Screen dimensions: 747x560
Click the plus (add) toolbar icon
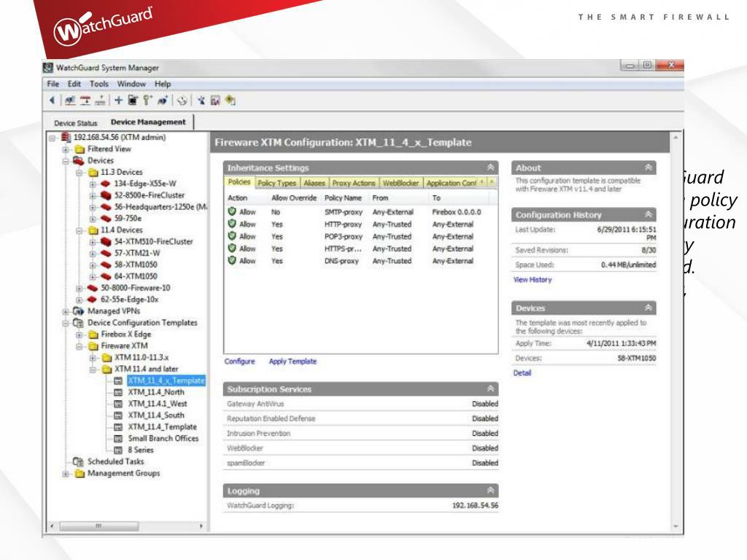(119, 100)
